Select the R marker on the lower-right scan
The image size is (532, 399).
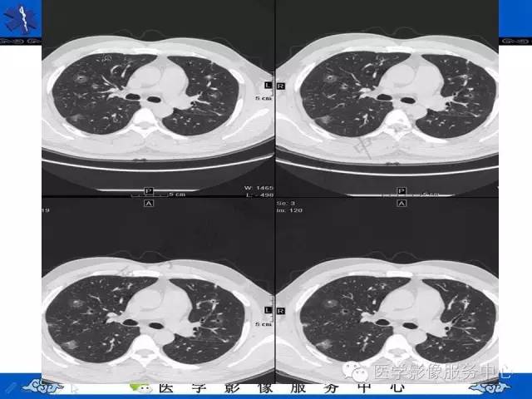280,311
